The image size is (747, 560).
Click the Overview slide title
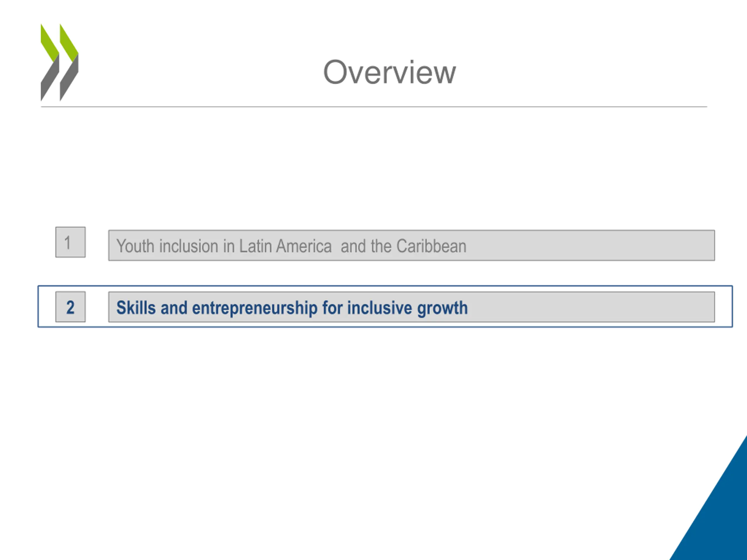(389, 72)
